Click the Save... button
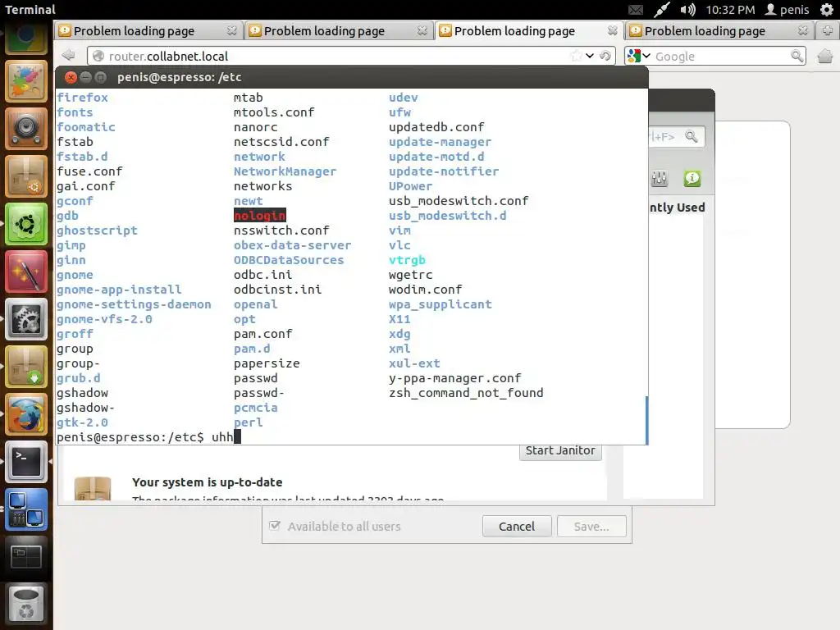The height and width of the screenshot is (630, 840). [x=591, y=526]
